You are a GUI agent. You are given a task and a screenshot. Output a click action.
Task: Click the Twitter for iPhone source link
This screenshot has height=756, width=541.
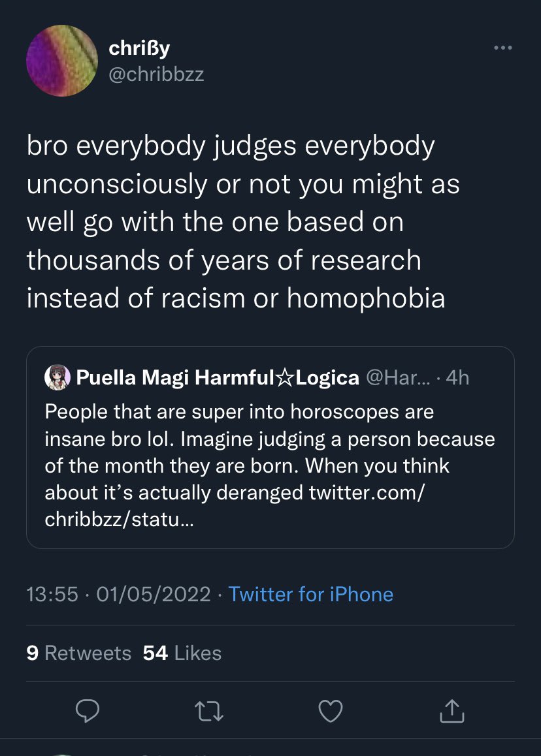click(x=311, y=594)
